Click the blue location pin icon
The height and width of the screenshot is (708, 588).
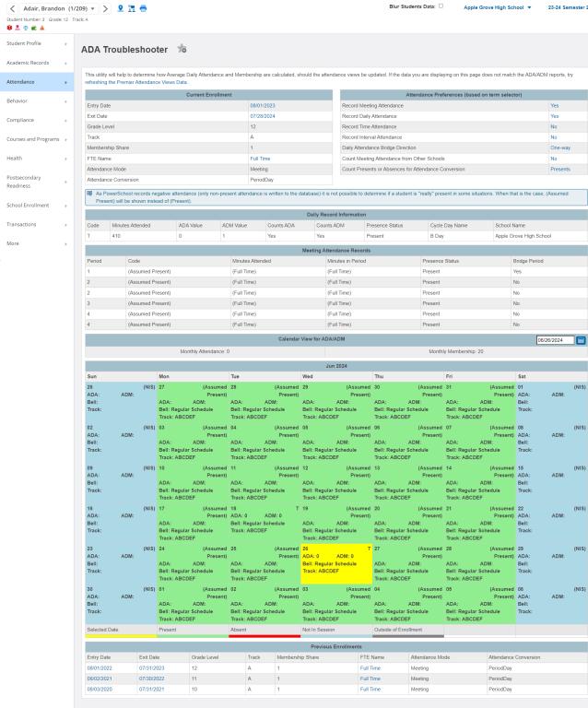(121, 8)
